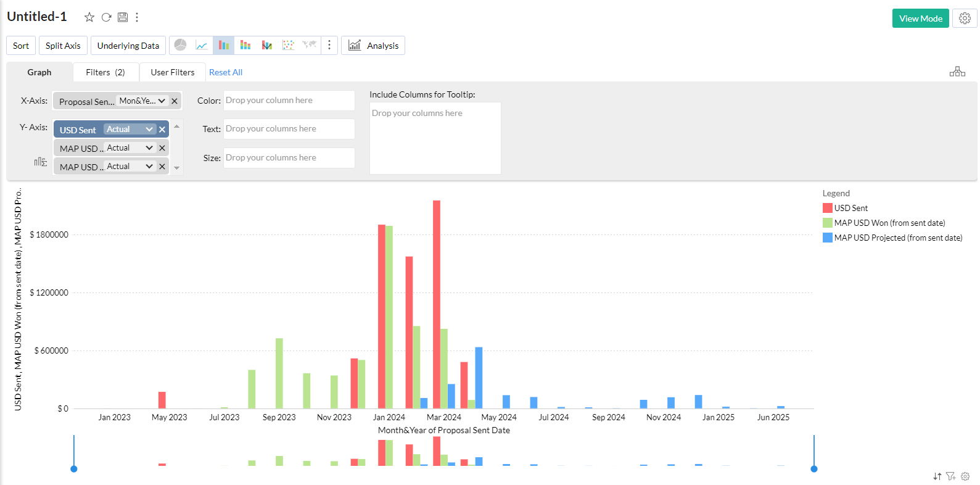Select the highlighted bar chart type icon
The width and height of the screenshot is (980, 485).
pyautogui.click(x=223, y=45)
